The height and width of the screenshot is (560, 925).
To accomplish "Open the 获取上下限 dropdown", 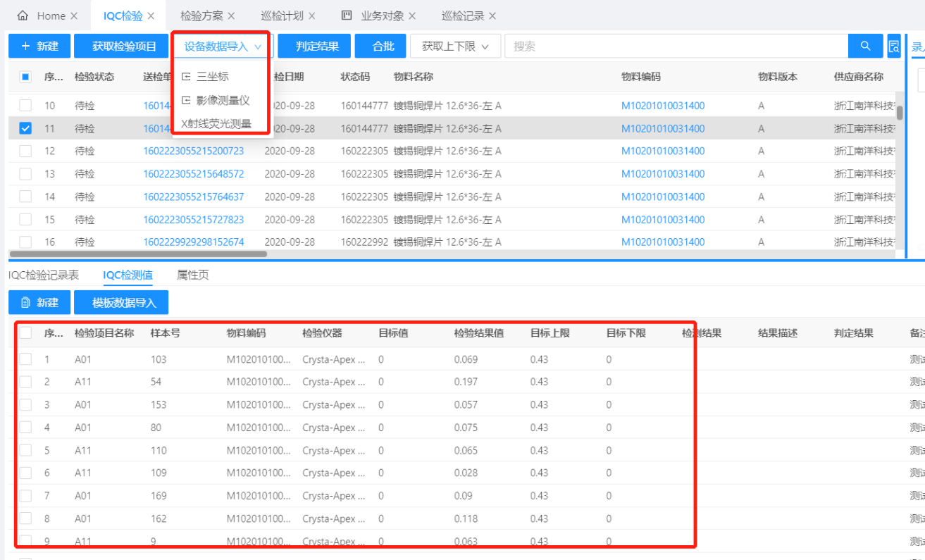I will (455, 46).
